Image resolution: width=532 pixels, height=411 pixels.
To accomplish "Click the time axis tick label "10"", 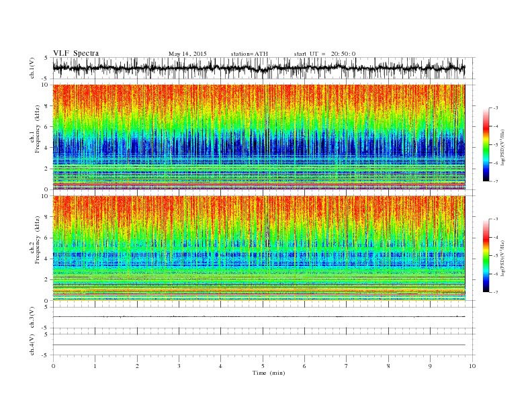I will (472, 366).
